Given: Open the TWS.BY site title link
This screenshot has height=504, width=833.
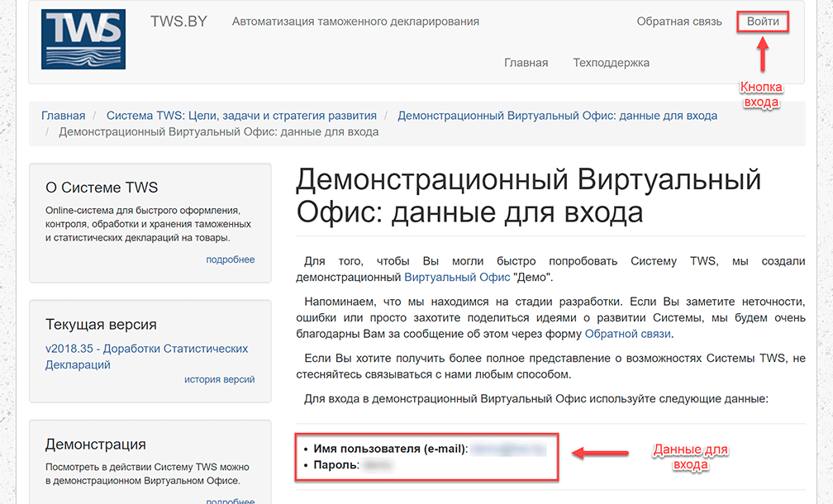Looking at the screenshot, I should pos(178,21).
